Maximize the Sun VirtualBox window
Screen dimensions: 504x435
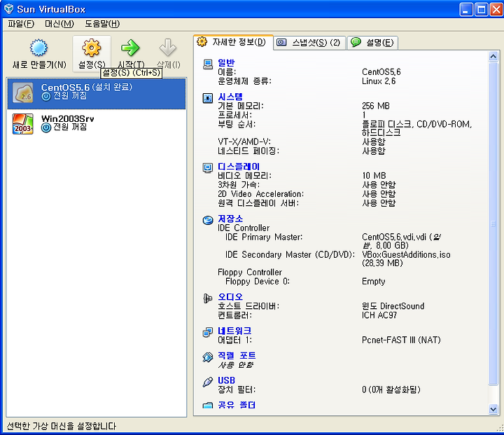click(x=482, y=9)
